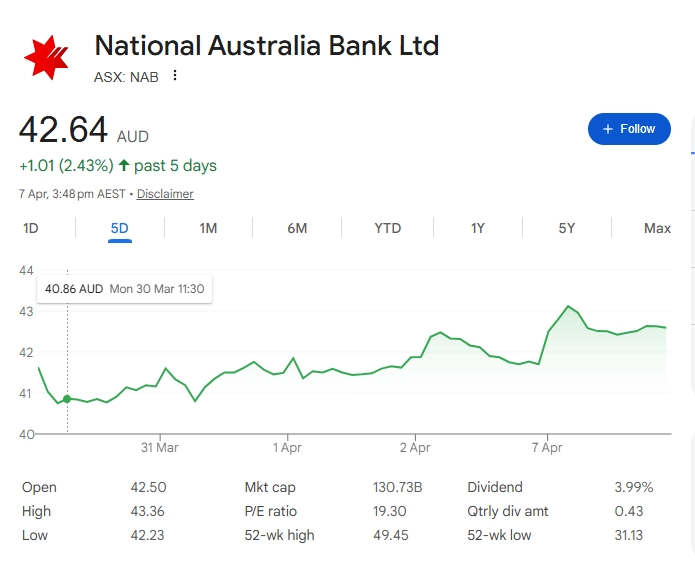Viewport: 695px width, 577px height.
Task: Click the NAB red star logo
Action: (47, 56)
